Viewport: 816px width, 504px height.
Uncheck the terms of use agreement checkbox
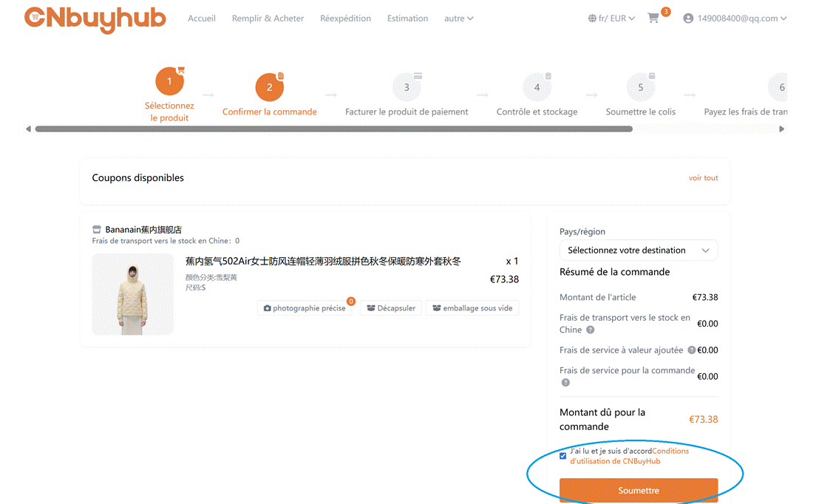click(x=563, y=456)
